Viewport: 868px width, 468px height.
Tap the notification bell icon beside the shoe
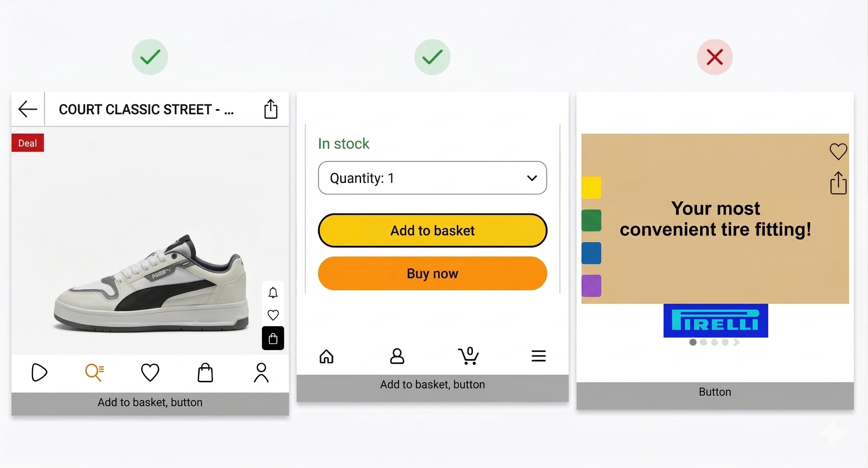pyautogui.click(x=273, y=292)
